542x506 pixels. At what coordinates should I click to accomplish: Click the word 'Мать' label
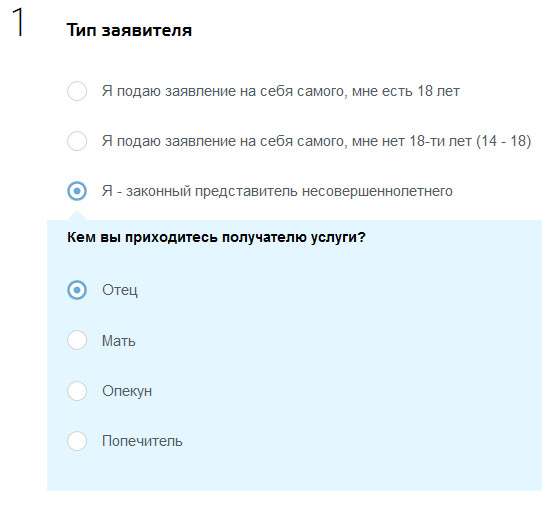point(119,341)
